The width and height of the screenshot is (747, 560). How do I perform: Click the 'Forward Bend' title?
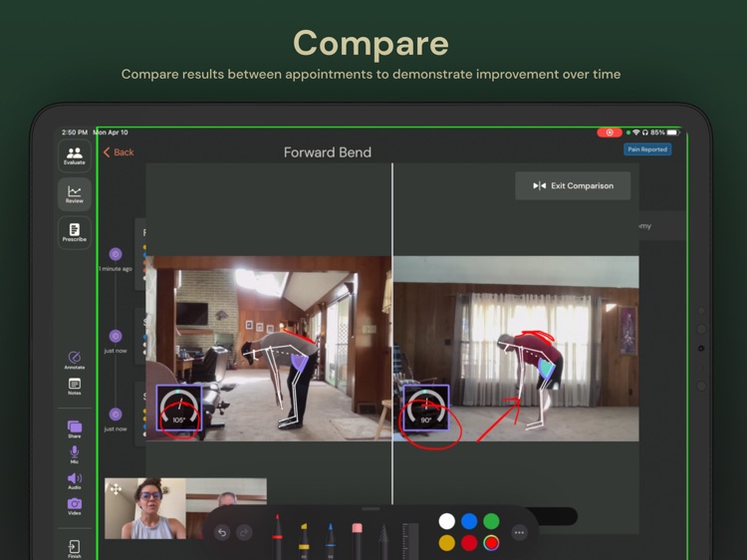click(328, 152)
